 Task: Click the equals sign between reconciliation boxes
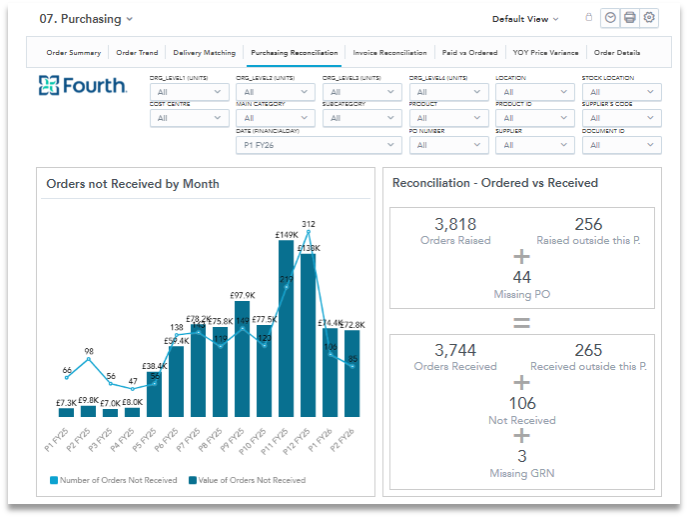point(522,323)
